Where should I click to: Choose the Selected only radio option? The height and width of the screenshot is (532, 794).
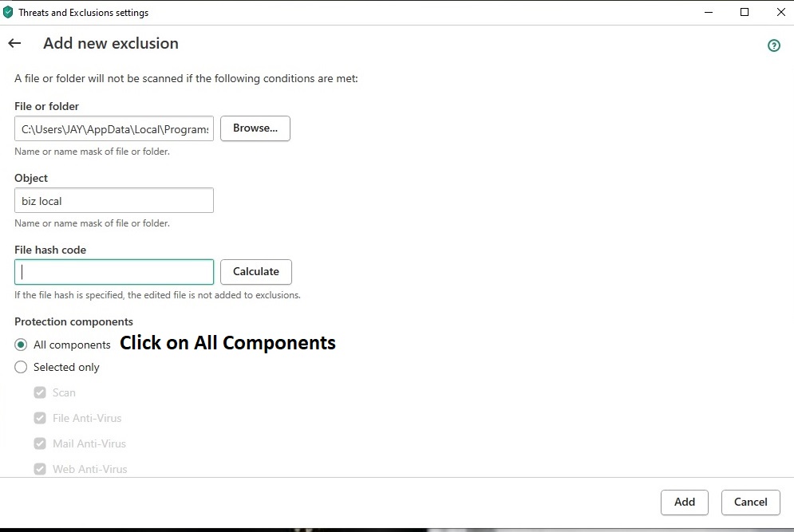coord(21,367)
